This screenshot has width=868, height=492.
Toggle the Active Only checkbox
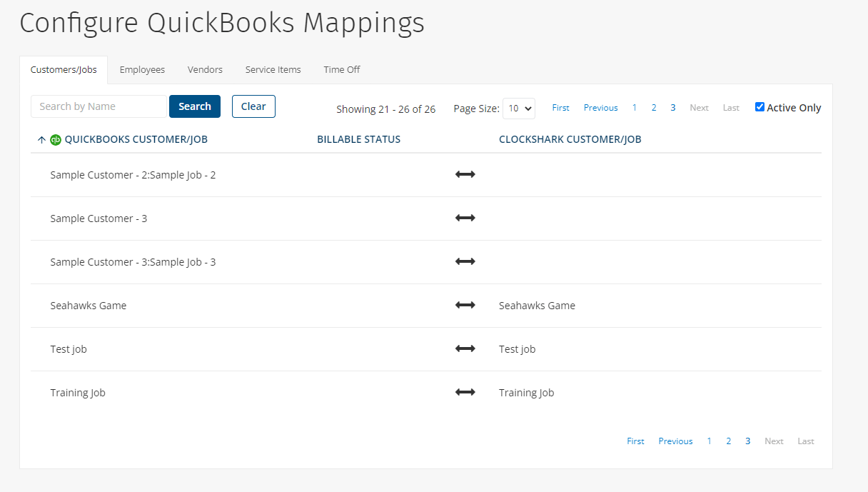click(x=759, y=107)
